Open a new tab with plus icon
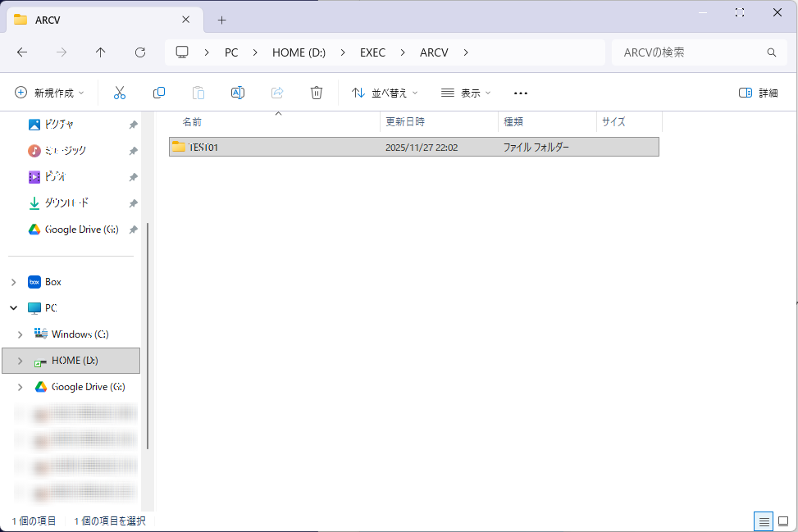This screenshot has width=798, height=532. click(x=221, y=20)
